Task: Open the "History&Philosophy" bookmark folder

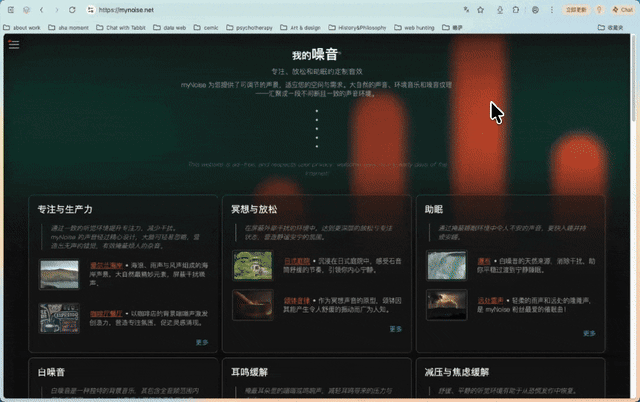Action: [x=358, y=28]
